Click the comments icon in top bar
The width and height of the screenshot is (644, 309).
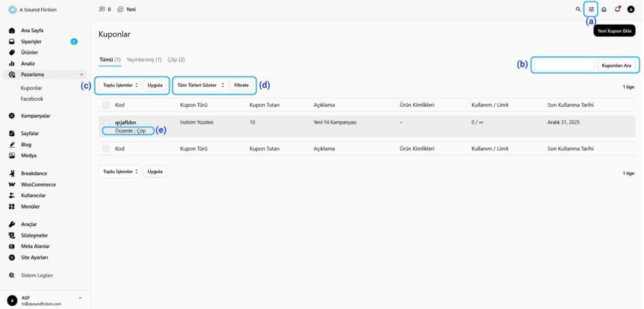(102, 9)
